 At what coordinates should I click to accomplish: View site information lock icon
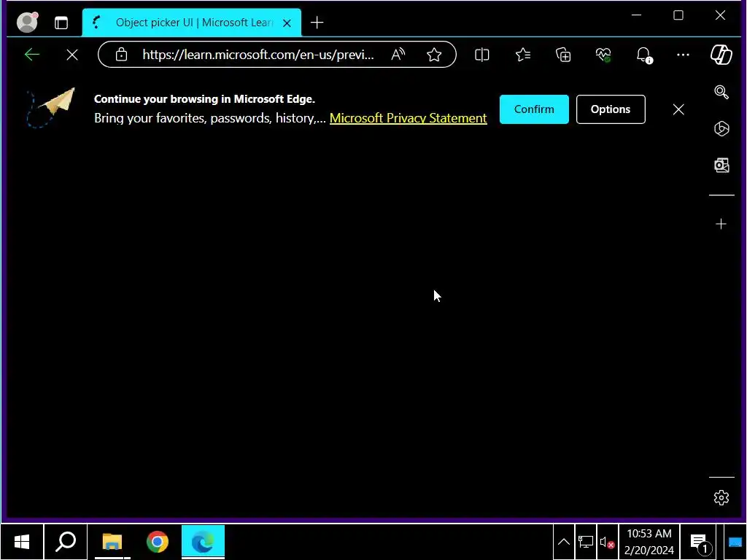coord(122,55)
